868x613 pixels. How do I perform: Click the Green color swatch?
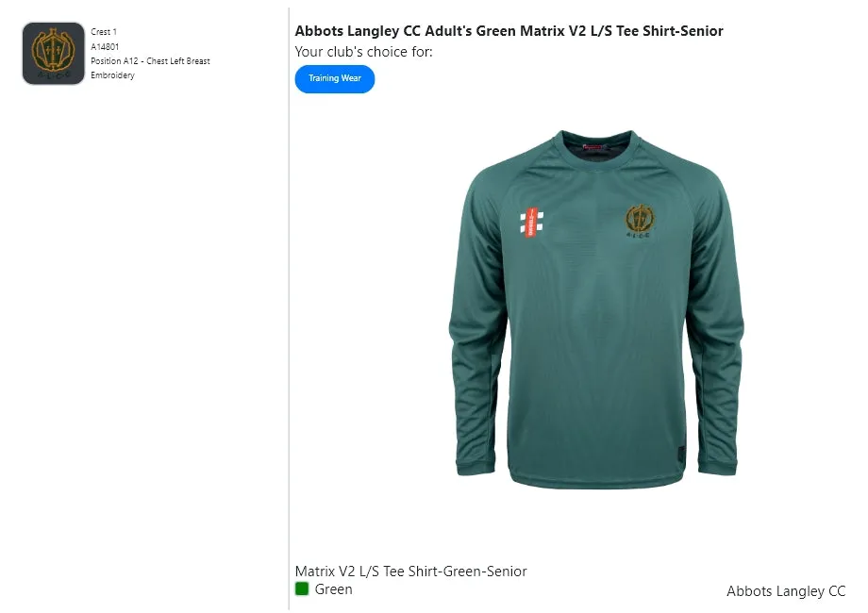click(x=302, y=589)
